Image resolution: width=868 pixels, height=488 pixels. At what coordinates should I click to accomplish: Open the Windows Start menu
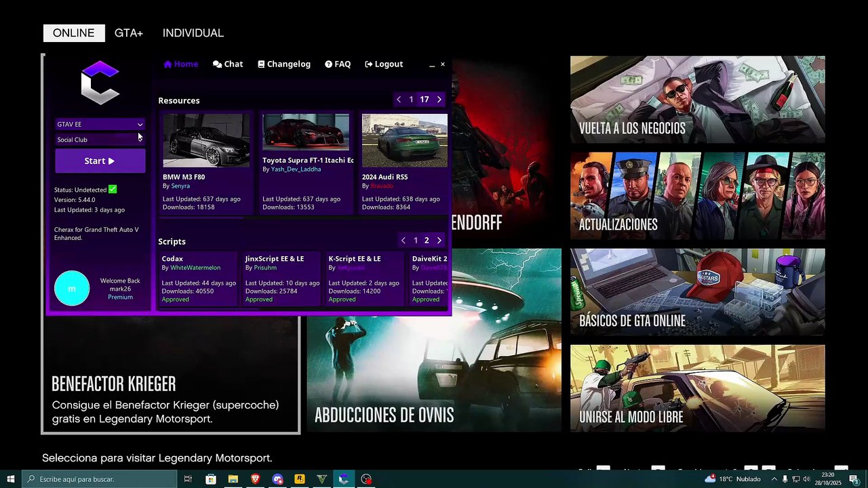coord(11,479)
